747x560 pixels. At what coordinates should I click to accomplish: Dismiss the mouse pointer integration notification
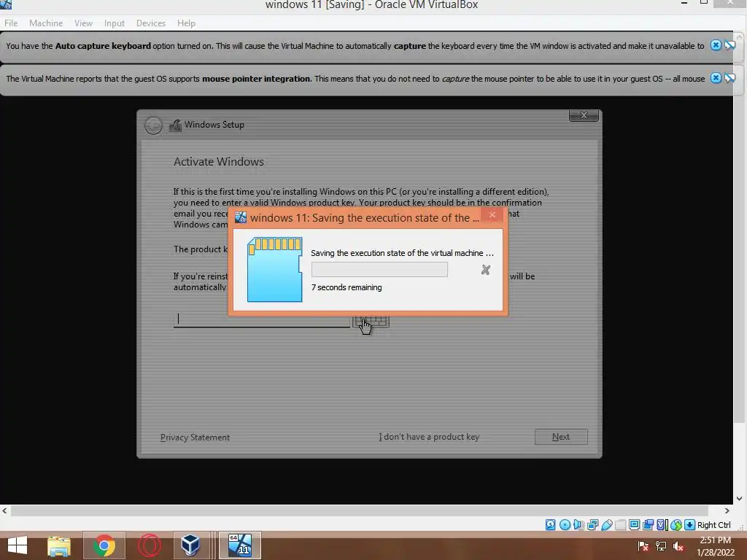coord(716,78)
